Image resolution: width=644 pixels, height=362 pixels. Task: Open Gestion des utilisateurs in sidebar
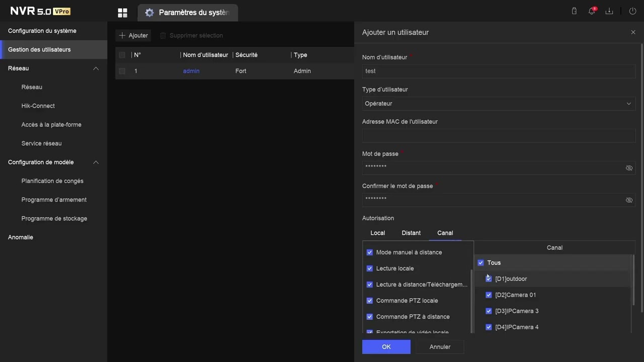(53, 50)
